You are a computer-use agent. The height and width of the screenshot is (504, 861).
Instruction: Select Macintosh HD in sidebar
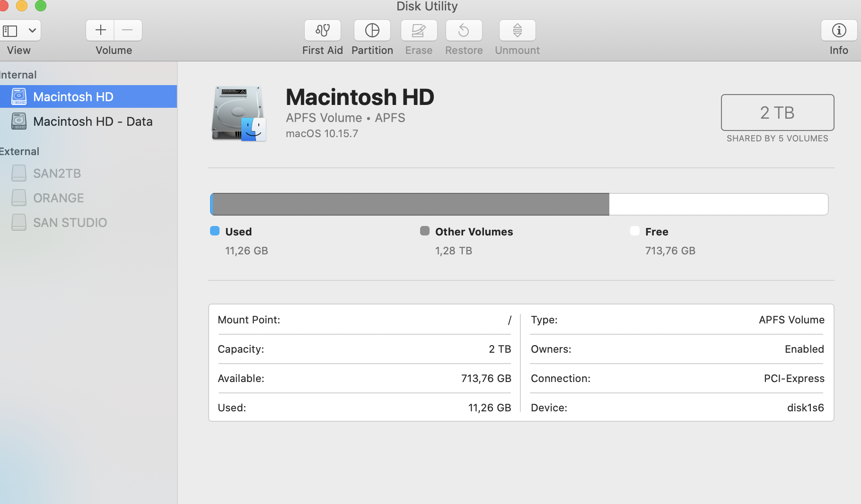click(x=88, y=96)
